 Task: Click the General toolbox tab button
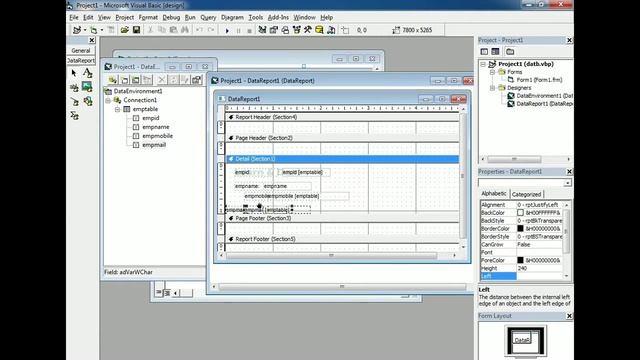(81, 51)
